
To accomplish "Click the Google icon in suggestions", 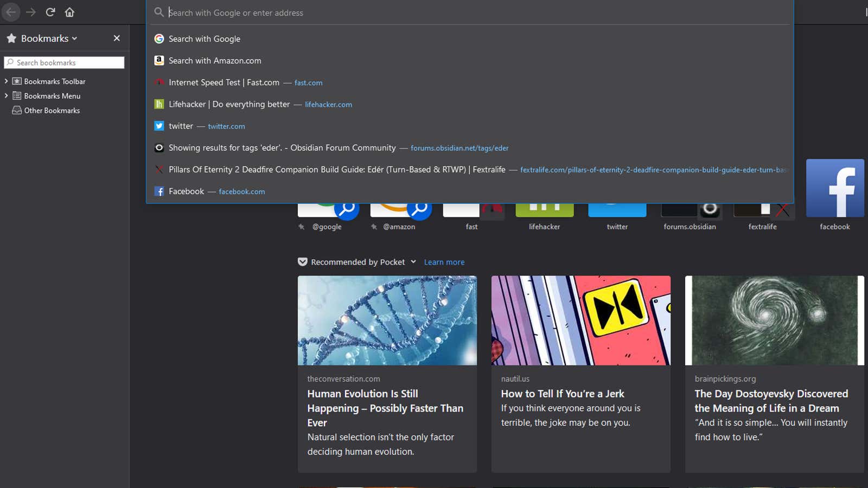I will (159, 39).
